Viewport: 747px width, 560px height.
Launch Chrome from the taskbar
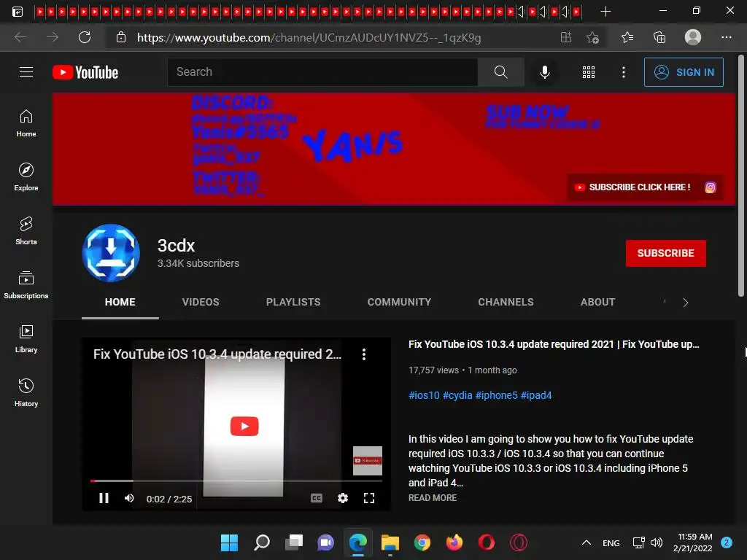[x=422, y=542]
